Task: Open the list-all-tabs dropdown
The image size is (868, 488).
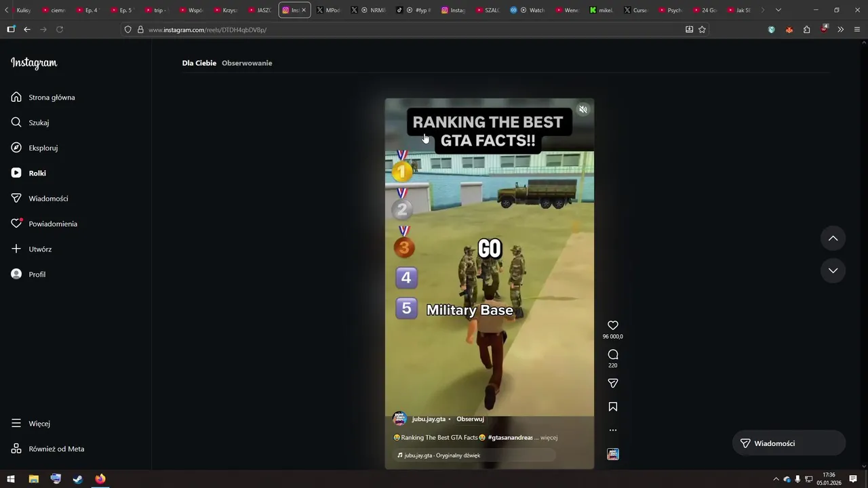Action: [778, 10]
